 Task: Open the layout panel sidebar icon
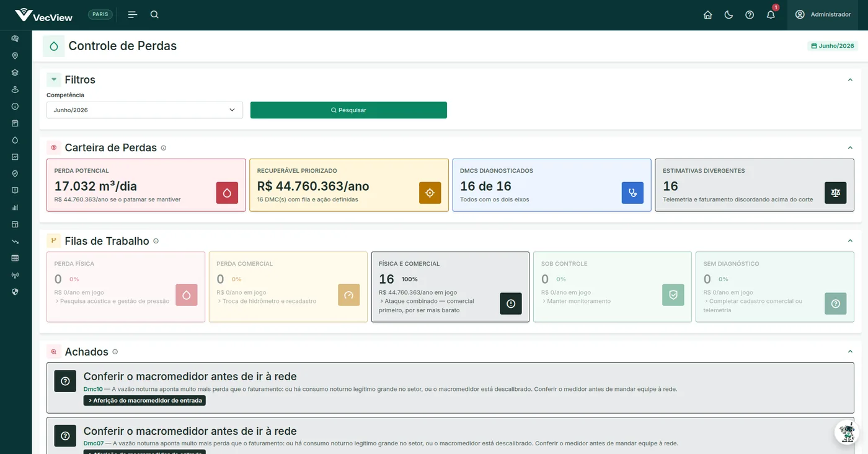[15, 224]
